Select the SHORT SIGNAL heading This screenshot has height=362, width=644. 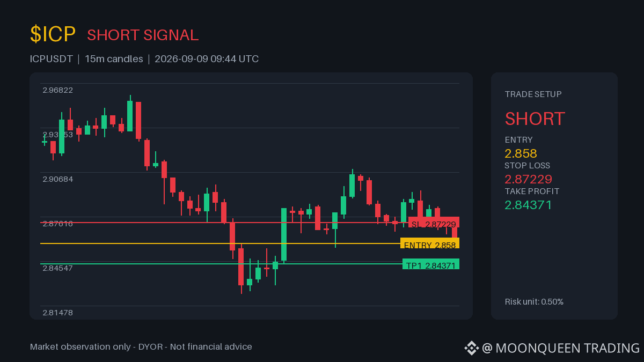point(143,35)
